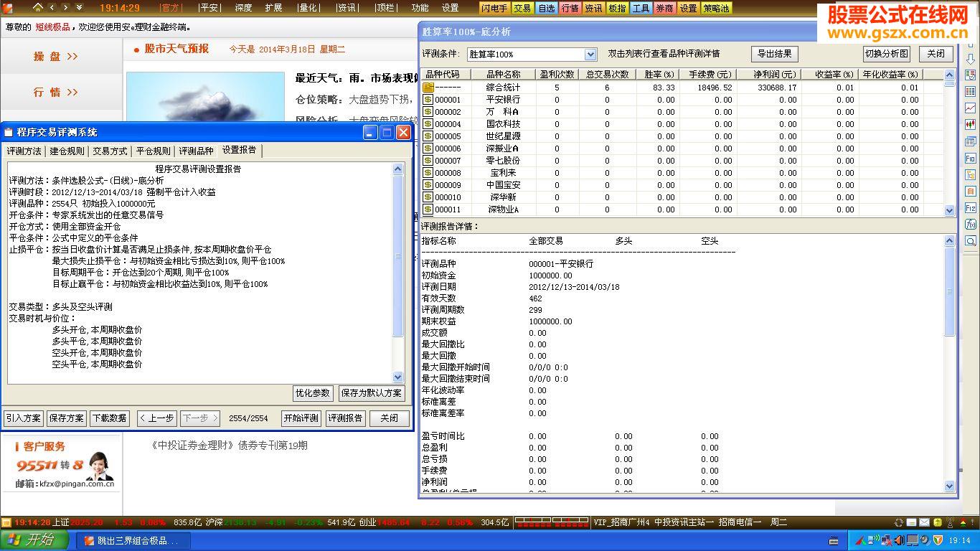Open the Fiz icon on right sidebar
This screenshot has height=551, width=980.
(970, 208)
